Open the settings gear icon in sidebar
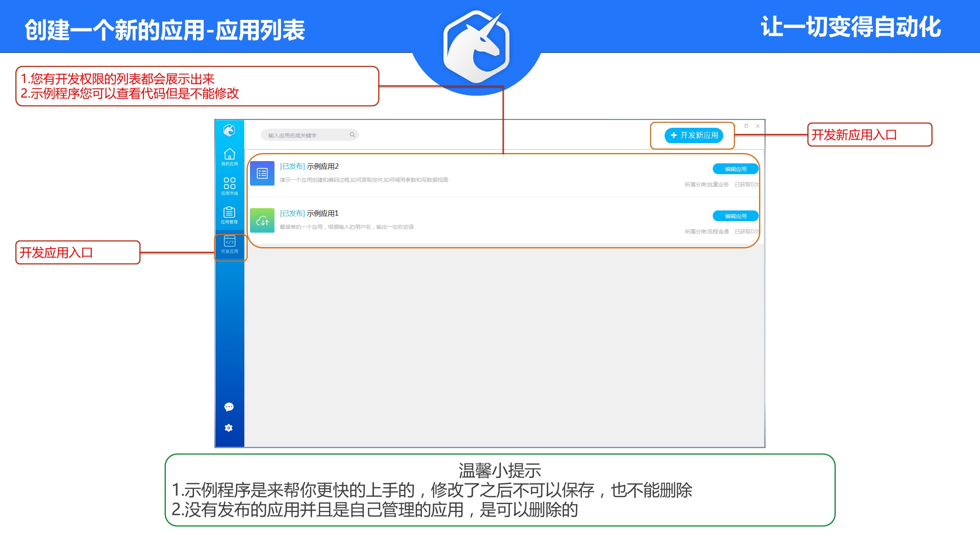Viewport: 980px width, 551px height. click(x=229, y=428)
